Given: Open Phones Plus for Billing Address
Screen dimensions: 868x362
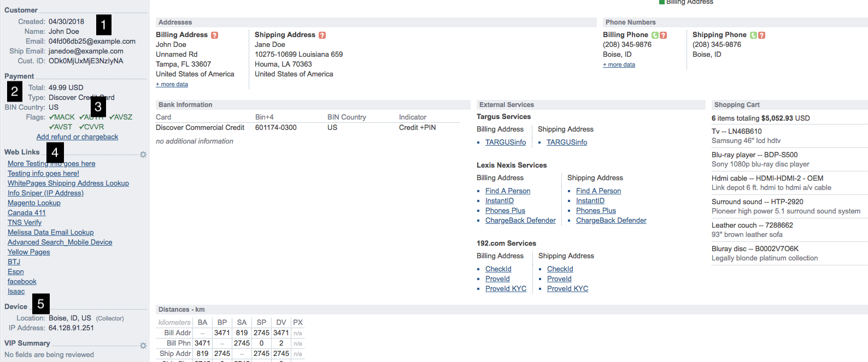Looking at the screenshot, I should click(505, 211).
